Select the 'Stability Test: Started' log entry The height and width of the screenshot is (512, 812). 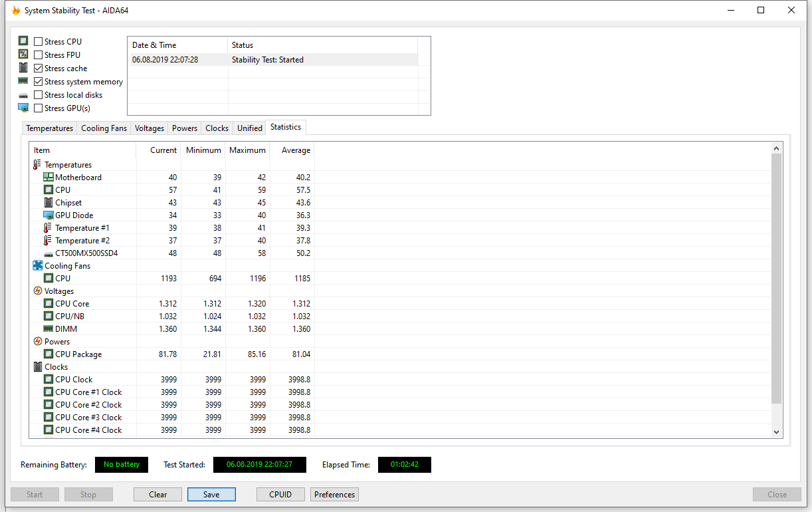click(272, 59)
